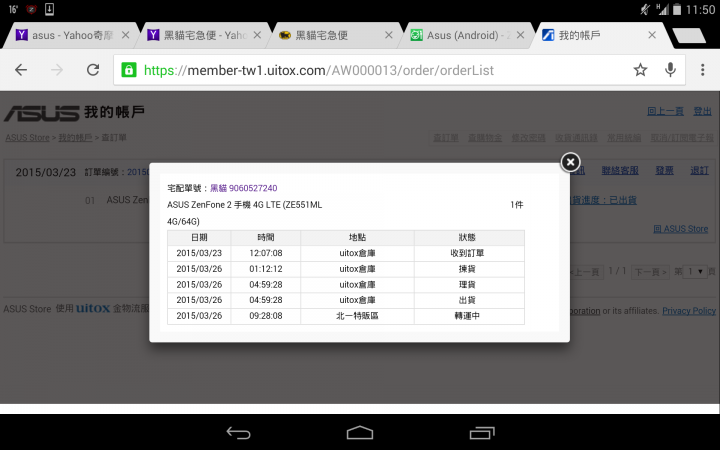Close the 'asus - Yahoo' tab
The width and height of the screenshot is (720, 450).
(x=125, y=35)
